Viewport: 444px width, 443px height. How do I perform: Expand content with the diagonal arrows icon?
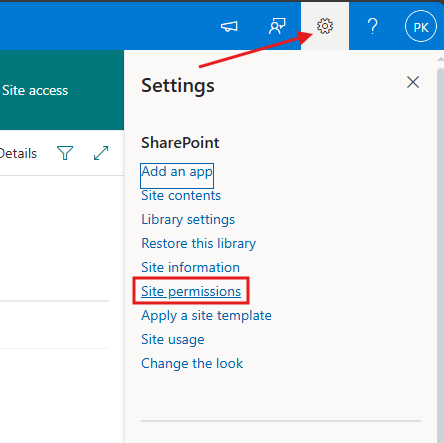pyautogui.click(x=101, y=153)
